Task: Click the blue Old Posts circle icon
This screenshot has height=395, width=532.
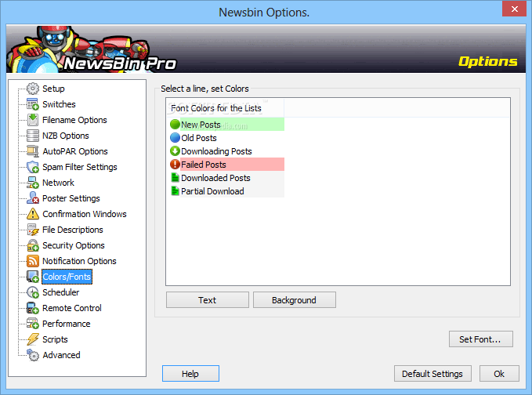Action: point(175,137)
